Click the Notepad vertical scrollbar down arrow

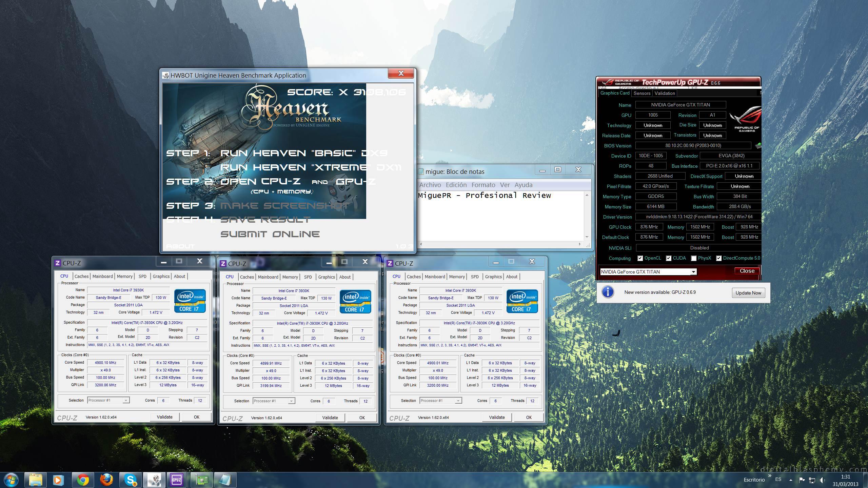point(587,237)
